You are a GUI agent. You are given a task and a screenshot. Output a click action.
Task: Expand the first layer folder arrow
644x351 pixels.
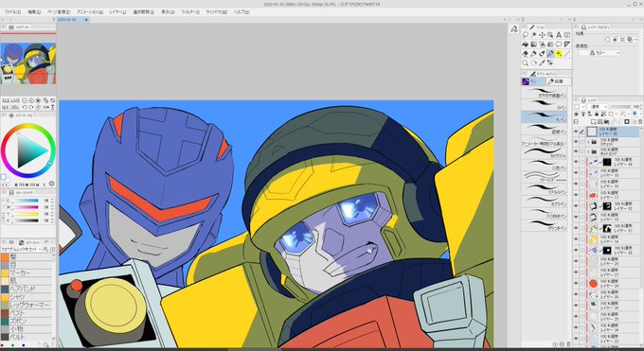(588, 142)
